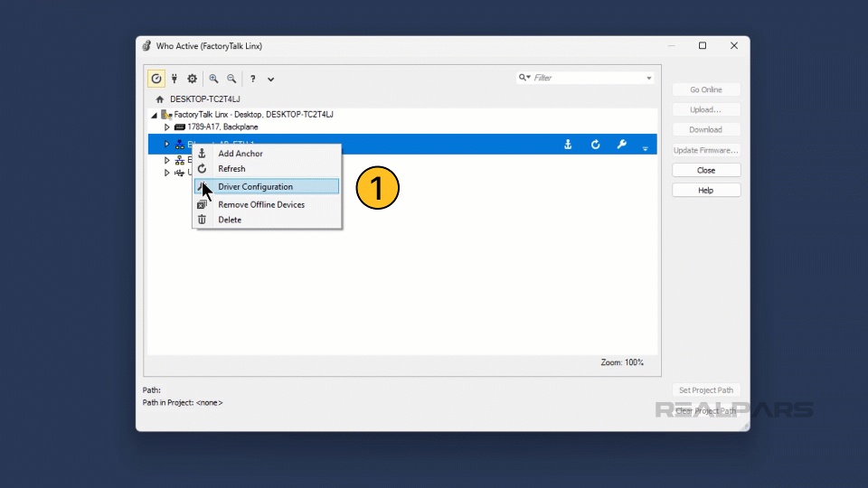
Task: Click the Path: label text
Action: (x=151, y=390)
